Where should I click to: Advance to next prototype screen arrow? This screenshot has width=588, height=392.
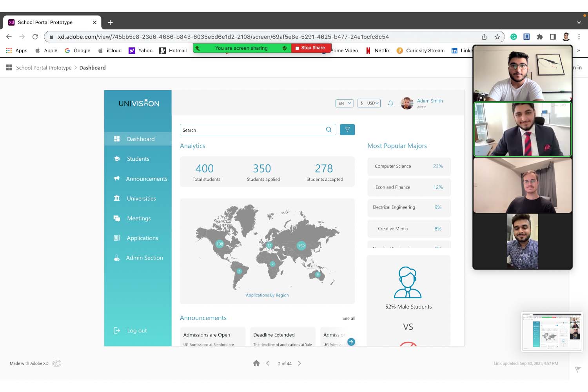299,363
